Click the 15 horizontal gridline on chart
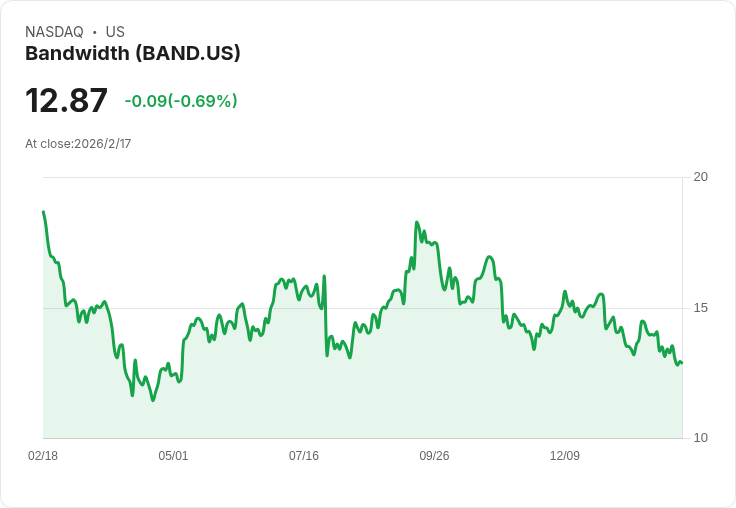 pyautogui.click(x=363, y=308)
